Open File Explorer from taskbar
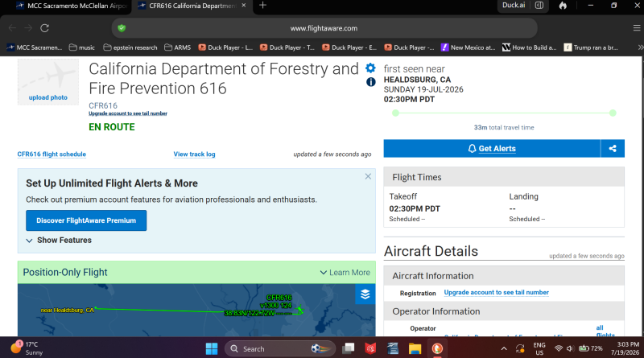 (415, 348)
